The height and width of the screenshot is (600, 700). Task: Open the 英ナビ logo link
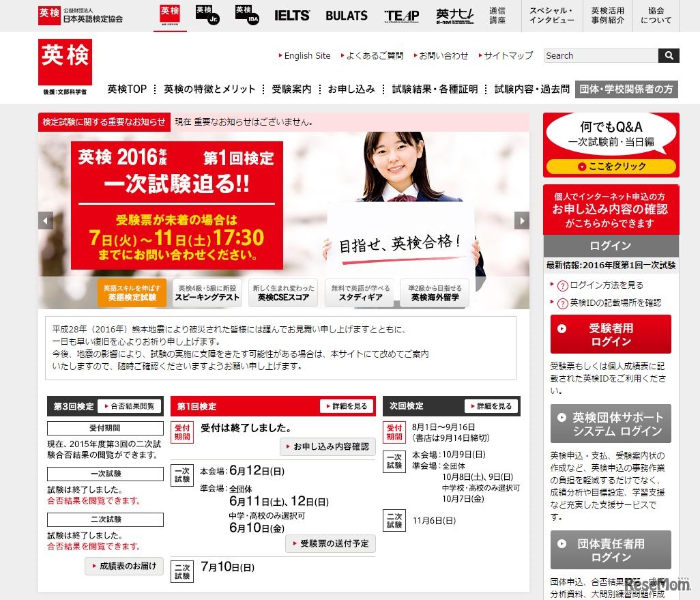[455, 16]
